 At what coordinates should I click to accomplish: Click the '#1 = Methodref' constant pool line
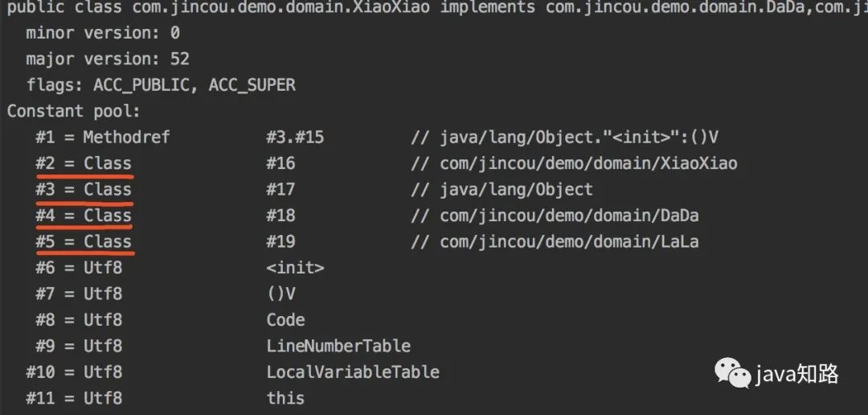coord(103,138)
